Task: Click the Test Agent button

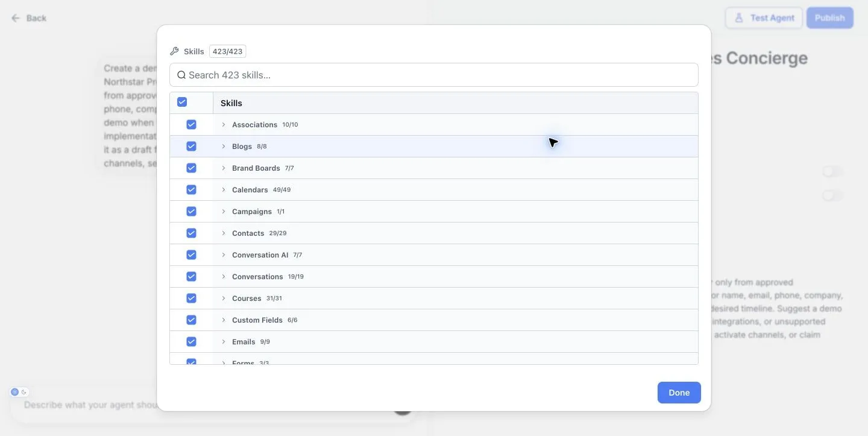Action: tap(764, 18)
